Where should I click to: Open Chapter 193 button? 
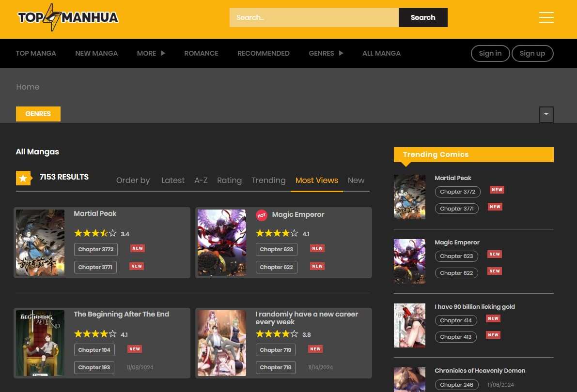pyautogui.click(x=94, y=367)
